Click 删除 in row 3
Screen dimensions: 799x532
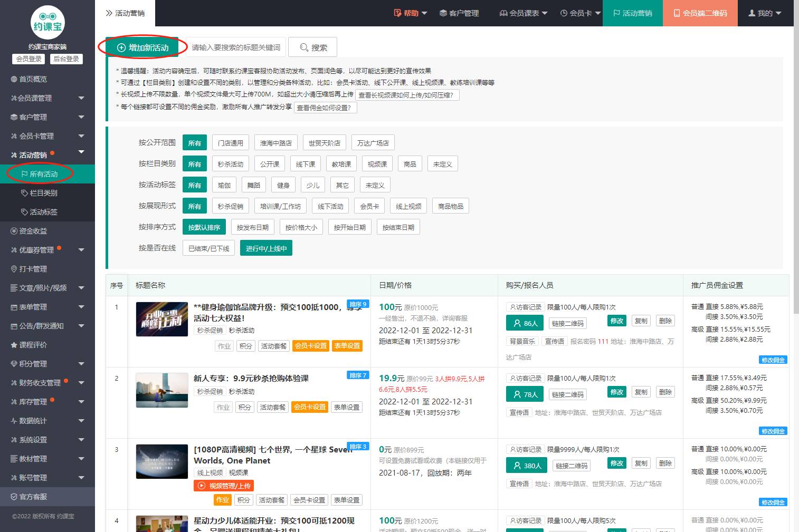665,463
